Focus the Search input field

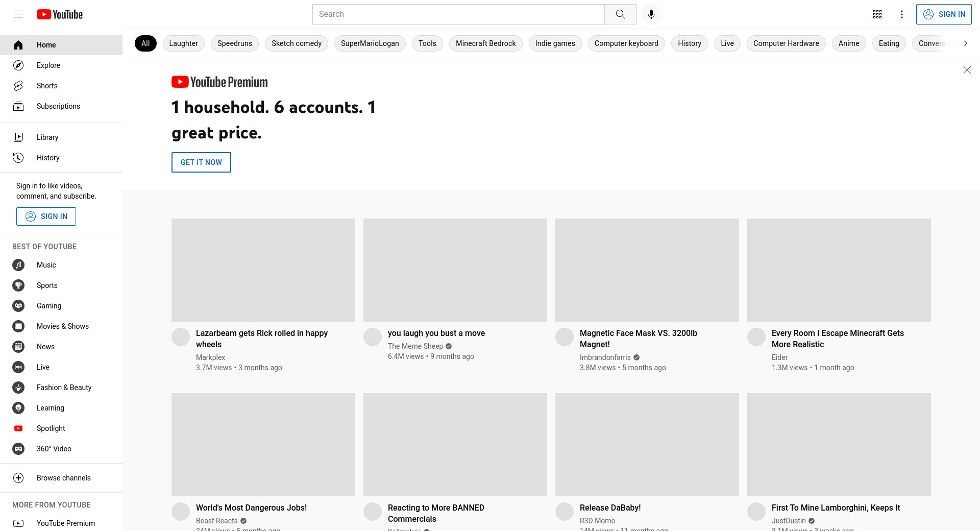click(x=458, y=14)
